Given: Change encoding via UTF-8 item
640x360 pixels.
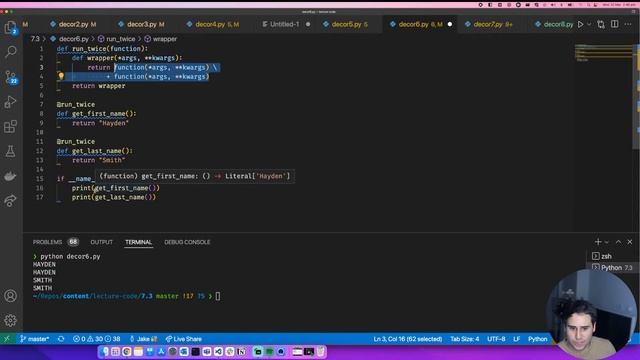Looking at the screenshot, I should [x=496, y=339].
